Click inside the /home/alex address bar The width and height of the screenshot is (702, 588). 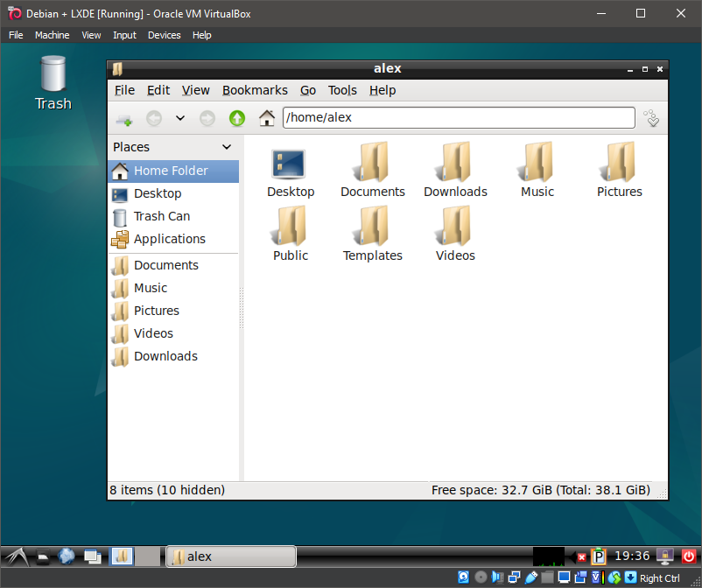[438, 117]
